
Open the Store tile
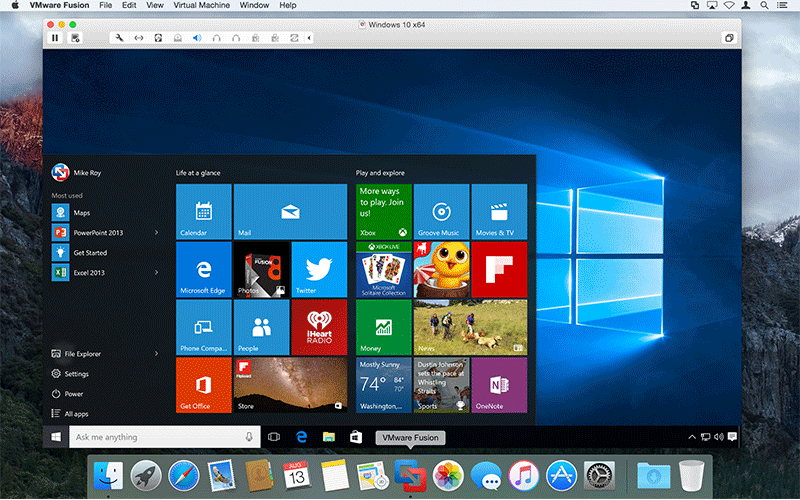point(290,385)
